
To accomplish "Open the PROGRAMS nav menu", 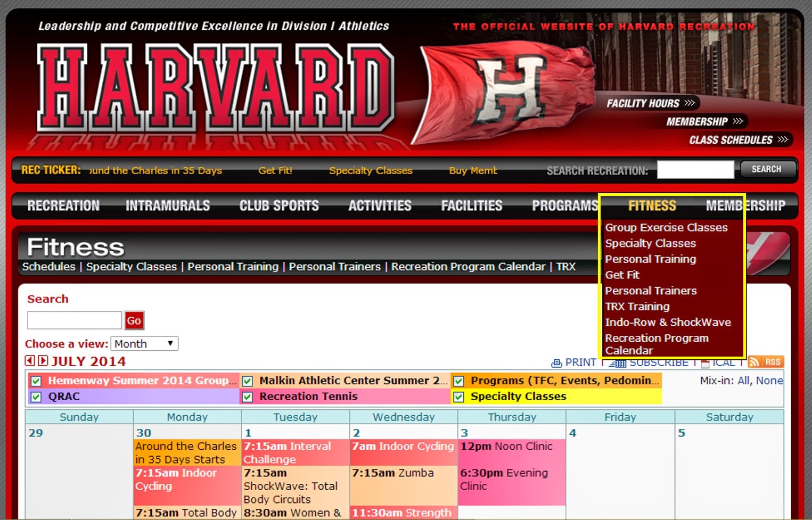I will tap(565, 205).
